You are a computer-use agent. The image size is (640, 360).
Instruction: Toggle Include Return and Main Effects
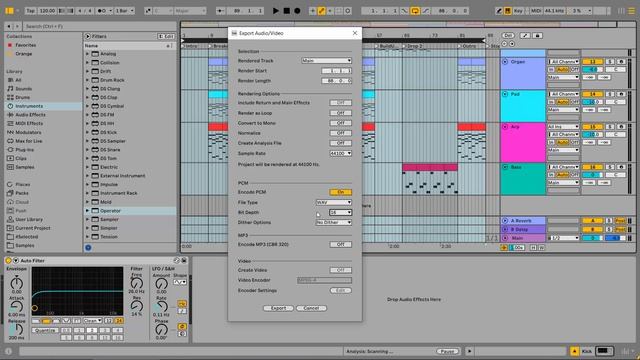340,103
